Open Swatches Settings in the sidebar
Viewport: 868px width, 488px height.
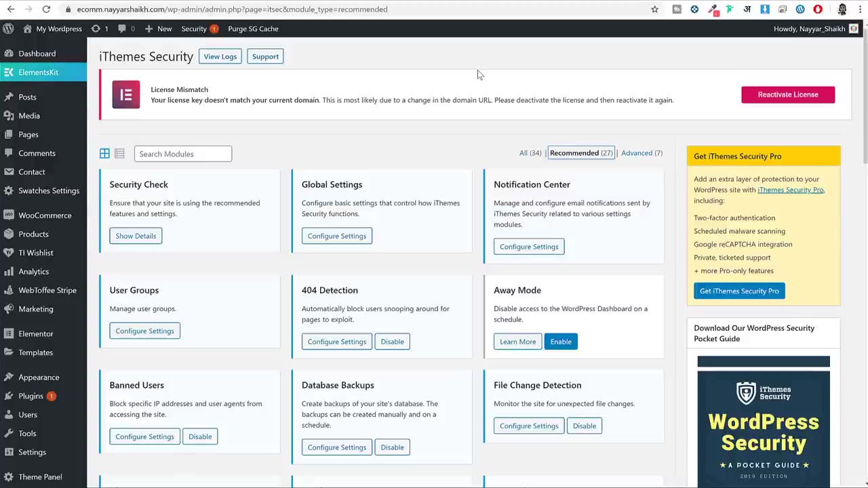pos(43,190)
